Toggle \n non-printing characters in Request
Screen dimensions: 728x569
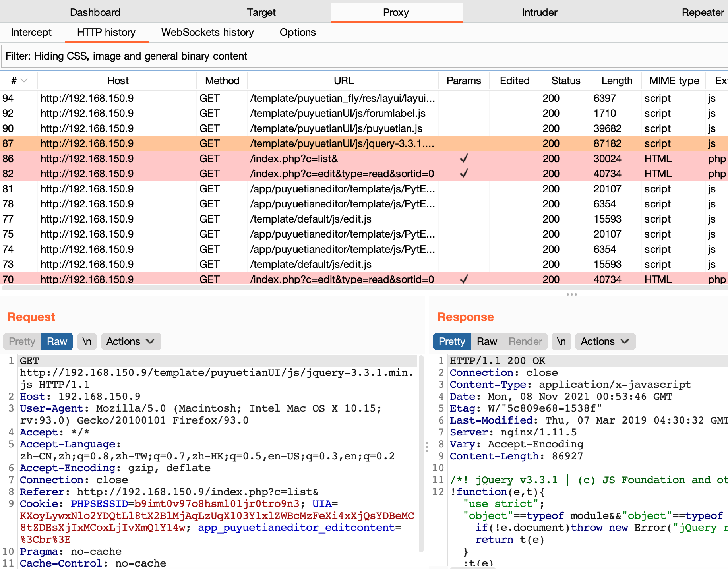pos(87,341)
